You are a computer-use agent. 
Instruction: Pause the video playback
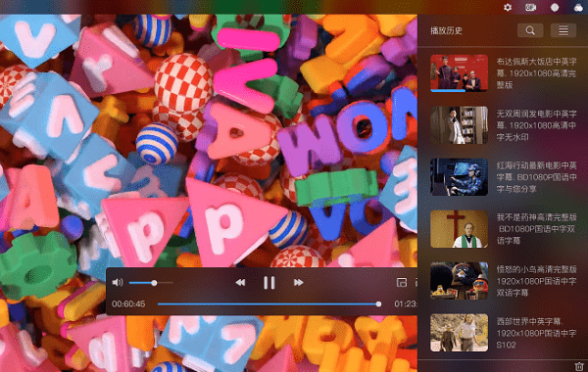click(269, 283)
